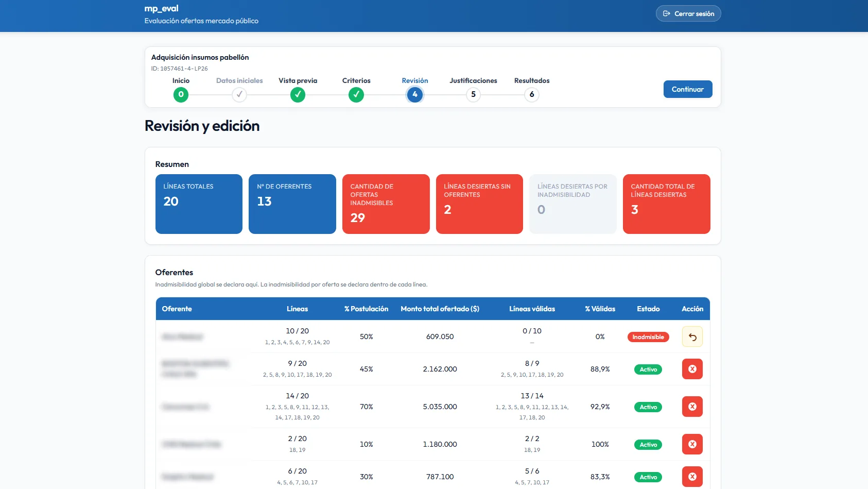868x489 pixels.
Task: Click the Cantidad de Ofertas Inadmisibles card
Action: (x=386, y=204)
